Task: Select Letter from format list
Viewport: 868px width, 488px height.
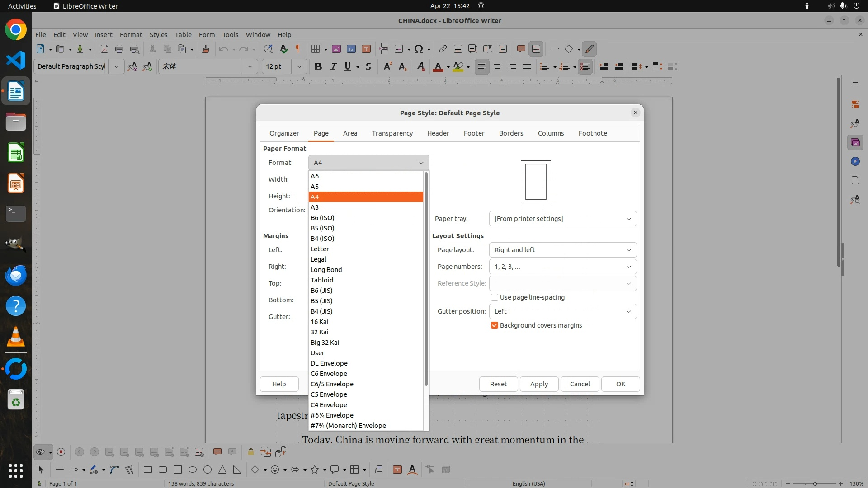Action: pyautogui.click(x=320, y=249)
